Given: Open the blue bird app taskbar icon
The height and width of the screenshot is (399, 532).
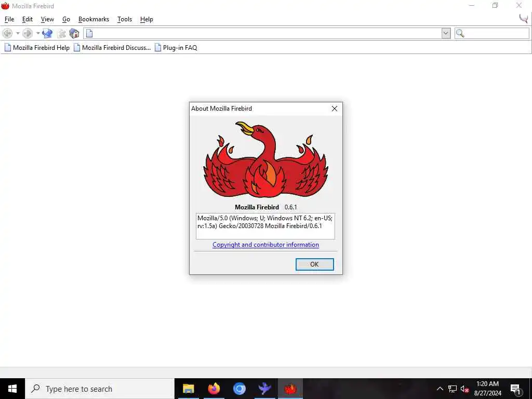Looking at the screenshot, I should coord(264,389).
